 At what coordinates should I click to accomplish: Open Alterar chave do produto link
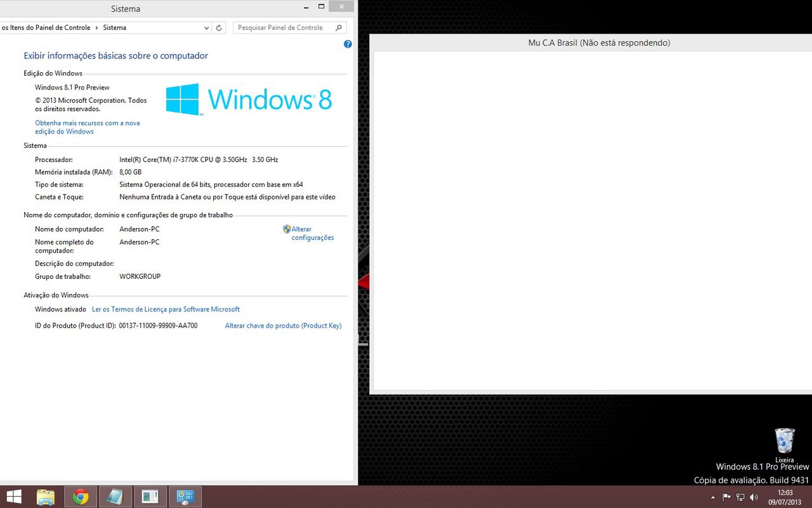[x=283, y=326]
